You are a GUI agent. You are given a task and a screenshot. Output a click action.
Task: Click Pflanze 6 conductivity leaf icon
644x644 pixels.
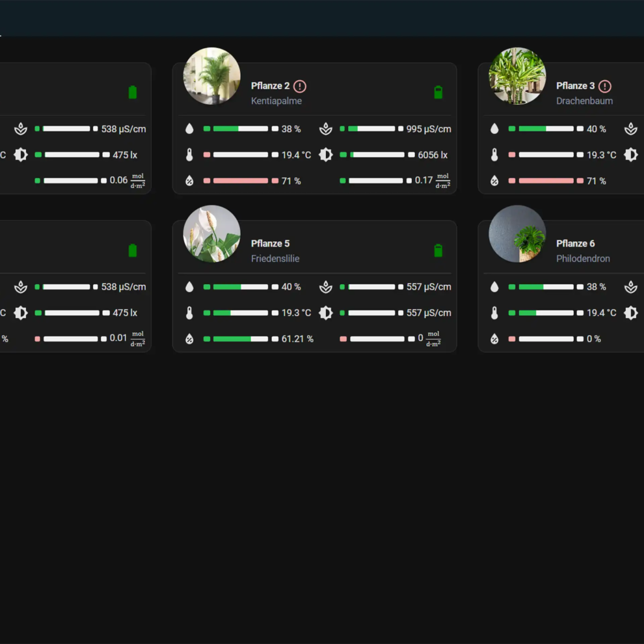[x=631, y=287]
